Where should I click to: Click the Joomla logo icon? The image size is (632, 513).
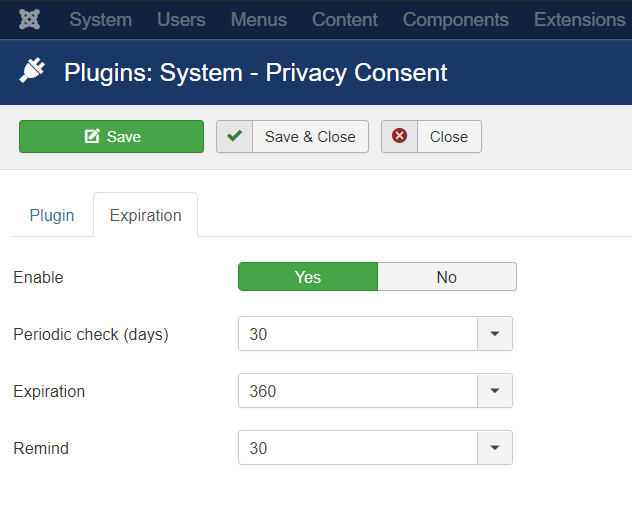point(29,20)
